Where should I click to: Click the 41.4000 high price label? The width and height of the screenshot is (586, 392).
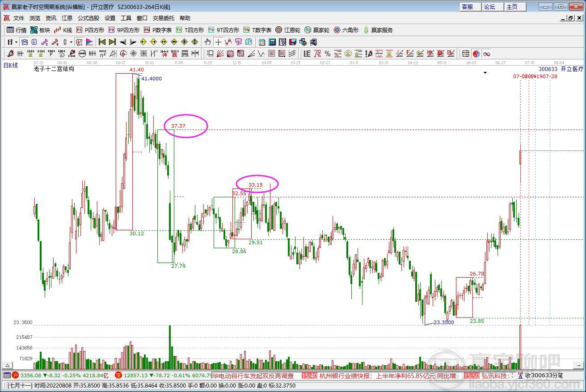pyautogui.click(x=152, y=79)
